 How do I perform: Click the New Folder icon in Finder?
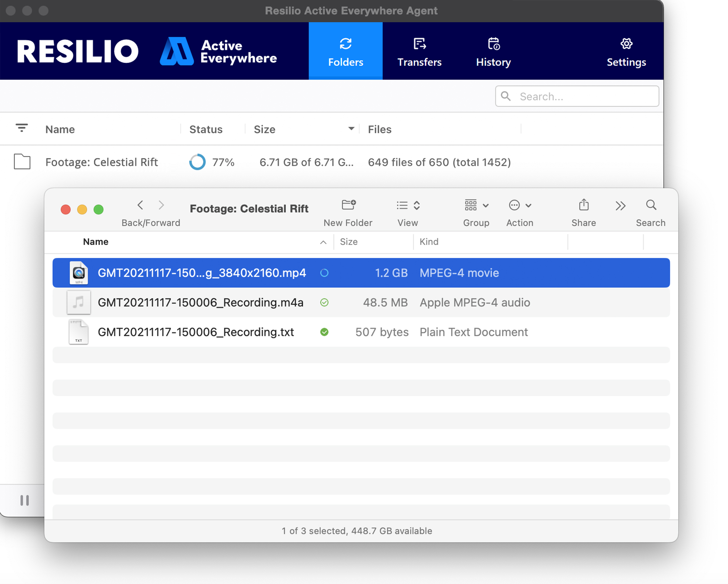(348, 205)
